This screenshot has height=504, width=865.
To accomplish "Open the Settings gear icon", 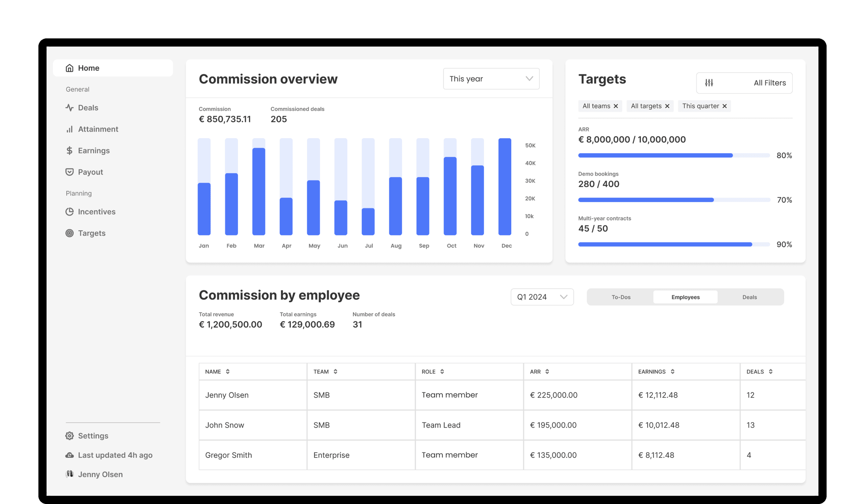I will [x=70, y=436].
